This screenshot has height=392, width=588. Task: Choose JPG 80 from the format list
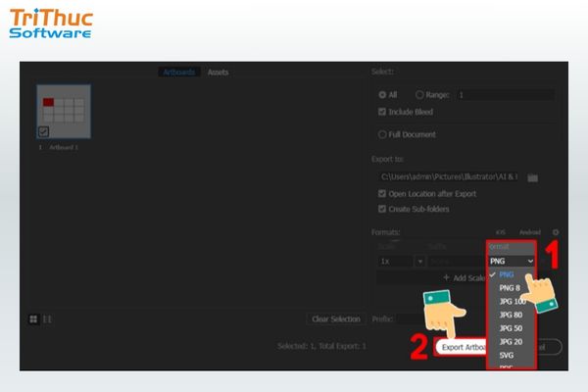pos(511,315)
